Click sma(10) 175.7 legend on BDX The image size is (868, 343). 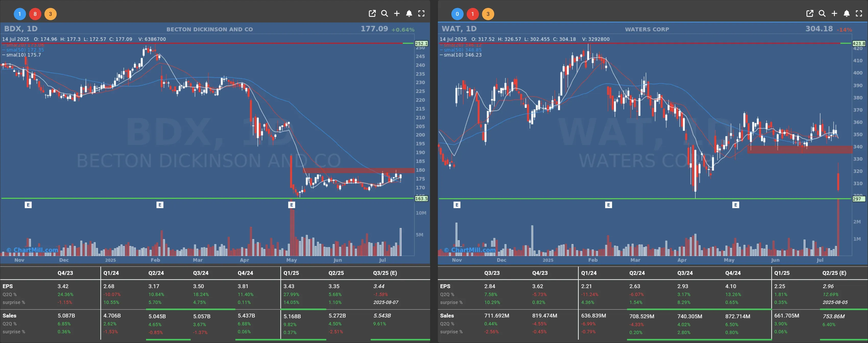(x=21, y=55)
